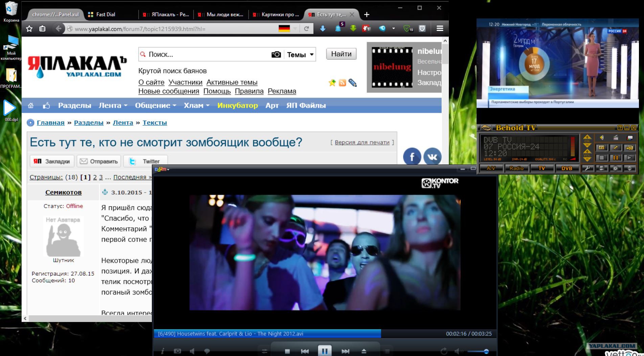The height and width of the screenshot is (356, 644).
Task: Share the topic on Facebook
Action: pyautogui.click(x=412, y=157)
